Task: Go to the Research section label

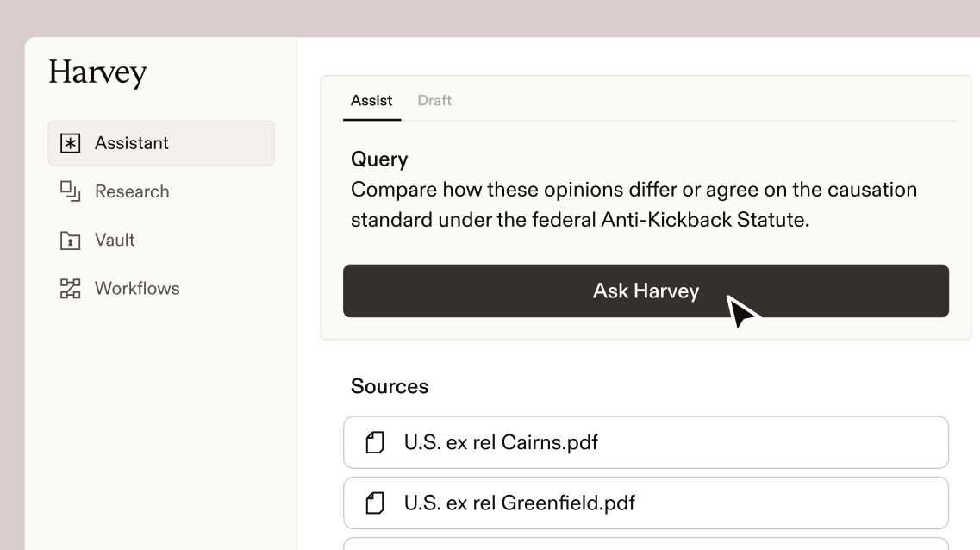Action: click(x=132, y=191)
